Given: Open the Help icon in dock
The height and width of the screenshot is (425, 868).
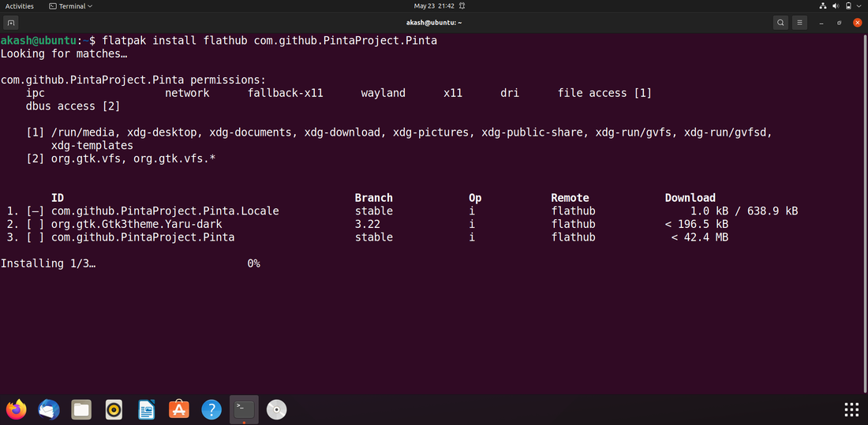Looking at the screenshot, I should click(x=211, y=409).
